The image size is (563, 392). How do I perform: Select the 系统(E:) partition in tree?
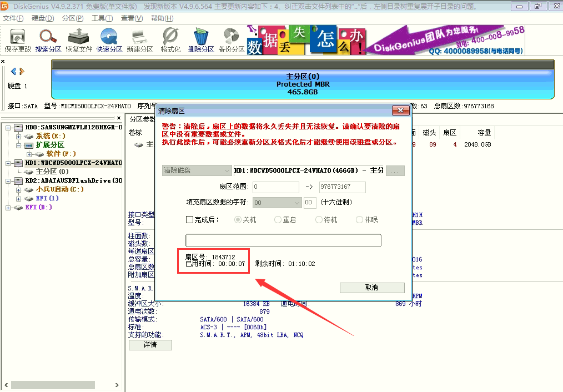(x=51, y=136)
